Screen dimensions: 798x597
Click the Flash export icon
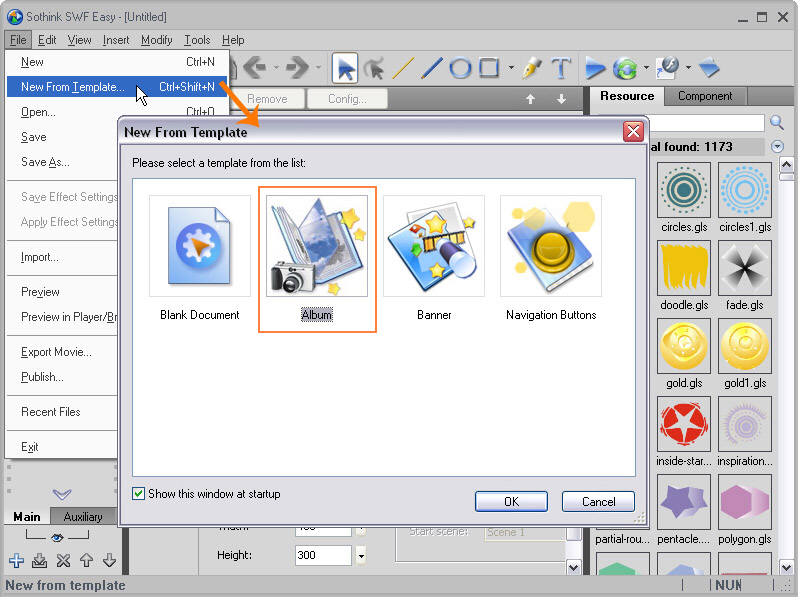pyautogui.click(x=668, y=67)
